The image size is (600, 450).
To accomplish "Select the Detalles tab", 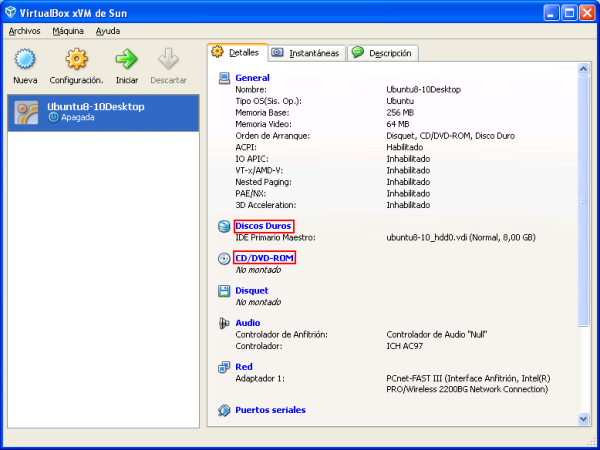I will click(x=235, y=52).
